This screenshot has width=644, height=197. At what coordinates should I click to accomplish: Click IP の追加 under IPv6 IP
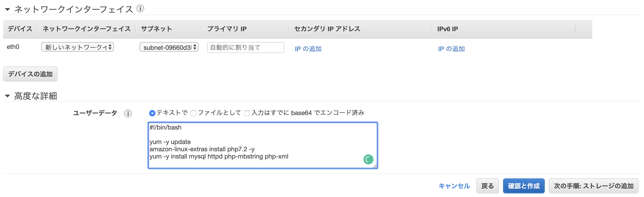(x=451, y=49)
